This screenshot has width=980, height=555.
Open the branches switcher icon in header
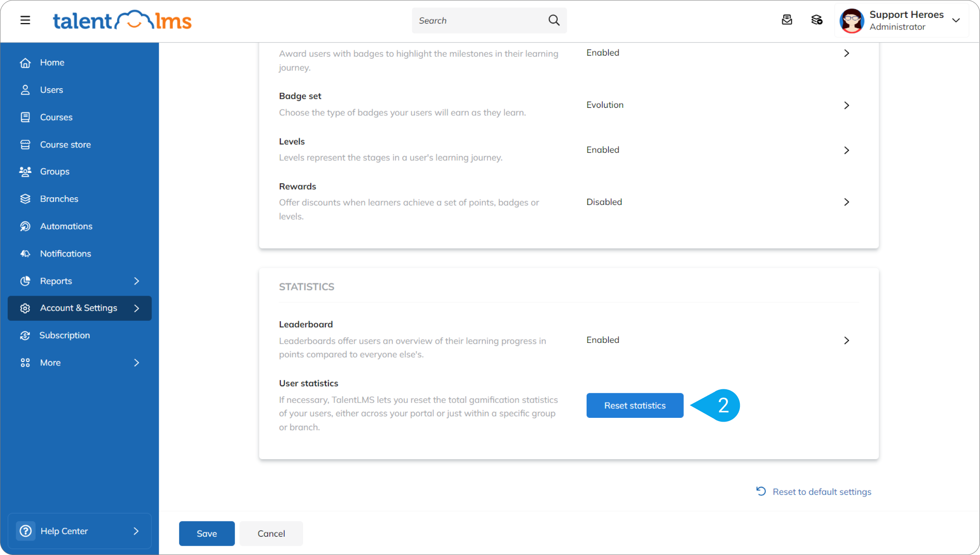pos(817,20)
